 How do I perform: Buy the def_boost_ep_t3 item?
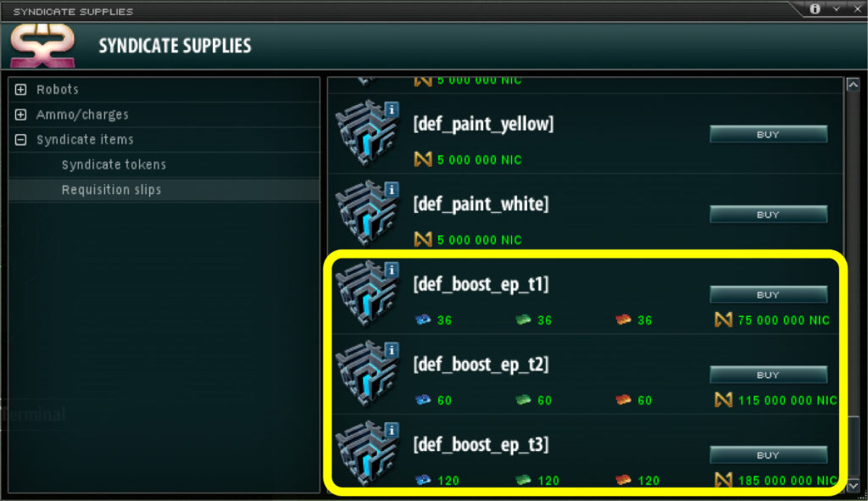pos(768,455)
